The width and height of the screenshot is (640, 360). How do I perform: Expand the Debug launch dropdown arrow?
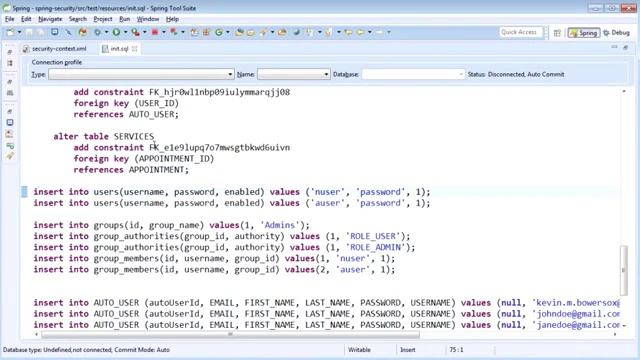tap(106, 32)
